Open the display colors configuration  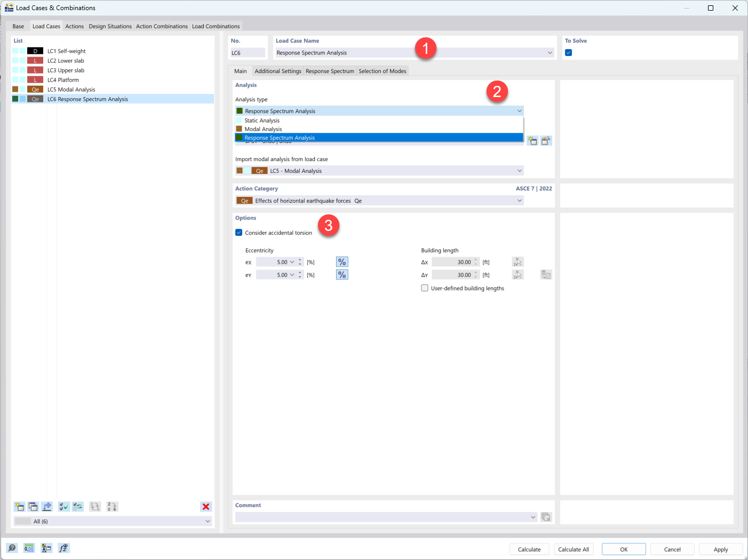coord(46,548)
